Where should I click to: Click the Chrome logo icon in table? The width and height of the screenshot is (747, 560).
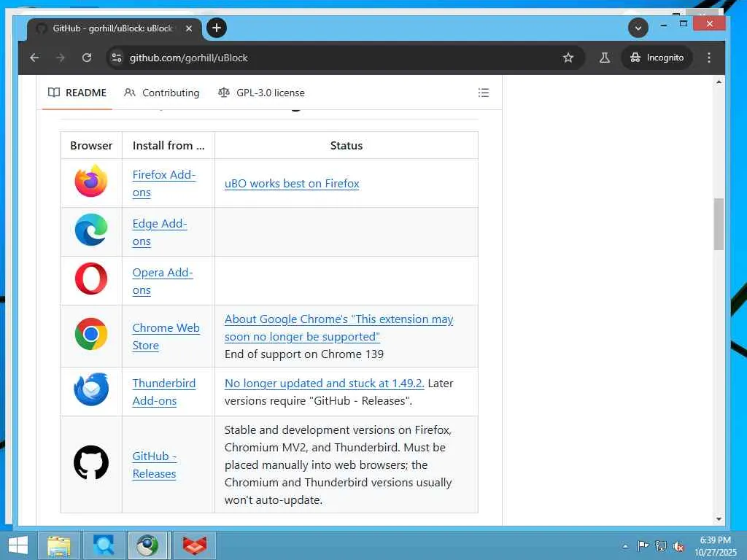91,334
